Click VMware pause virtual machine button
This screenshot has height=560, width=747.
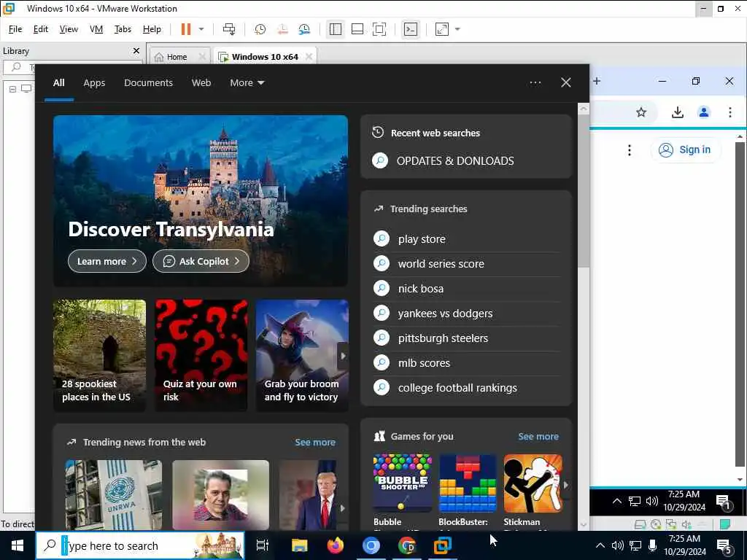point(186,29)
